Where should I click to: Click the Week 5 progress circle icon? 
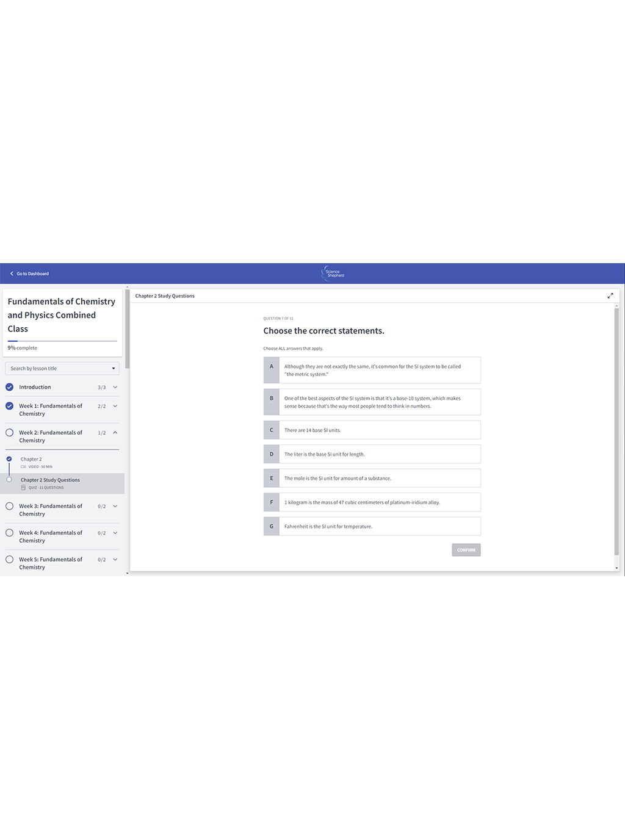pyautogui.click(x=10, y=559)
